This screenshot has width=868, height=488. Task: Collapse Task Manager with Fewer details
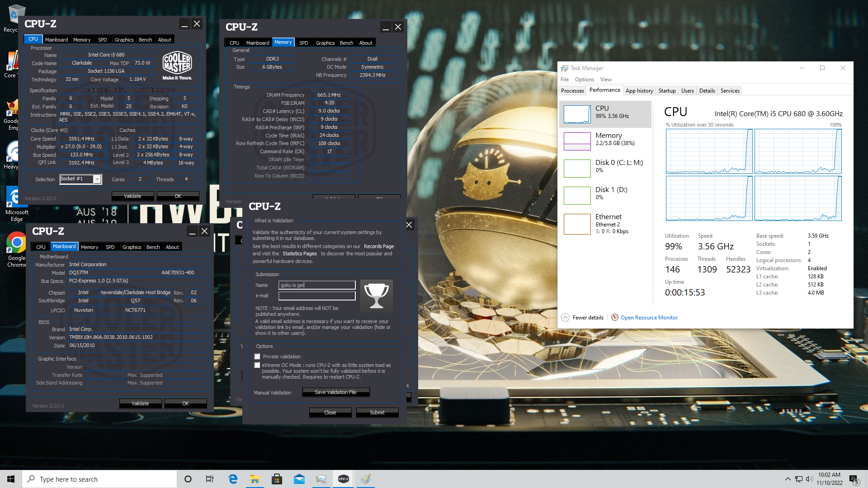click(583, 317)
